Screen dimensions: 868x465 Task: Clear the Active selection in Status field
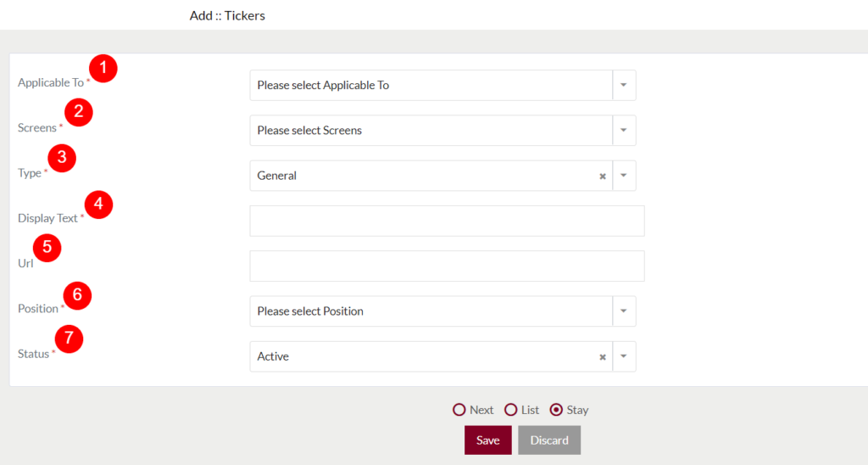(x=603, y=357)
